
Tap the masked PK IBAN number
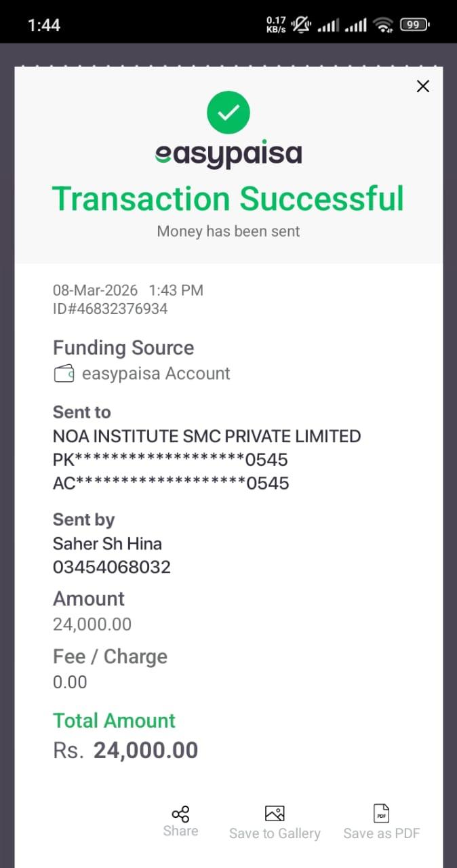pos(170,460)
